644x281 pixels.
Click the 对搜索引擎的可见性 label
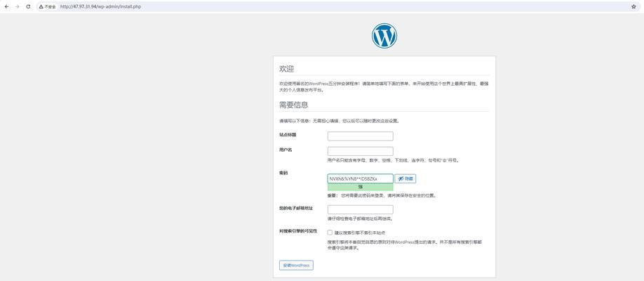tap(298, 231)
